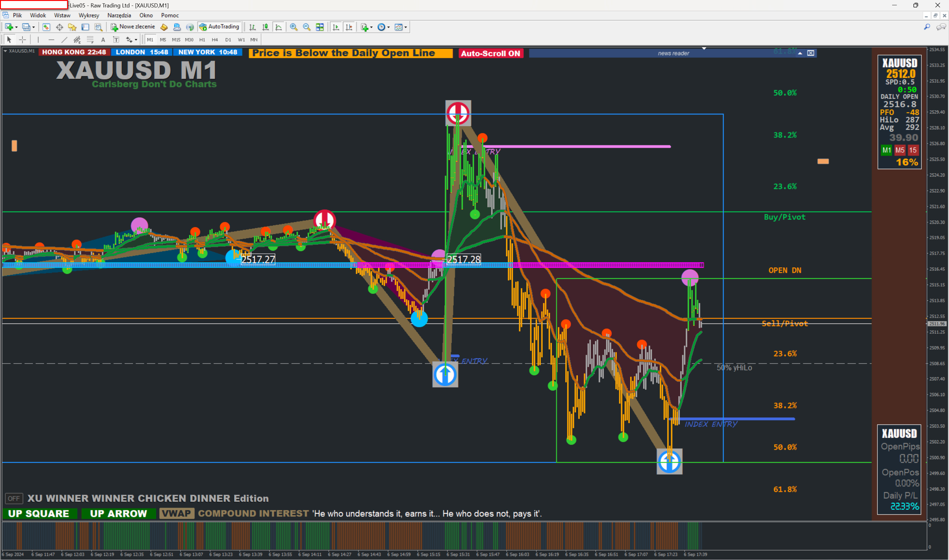Screen dimensions: 949x560
Task: Click the Zoom Out magnifier icon
Action: coord(307,27)
